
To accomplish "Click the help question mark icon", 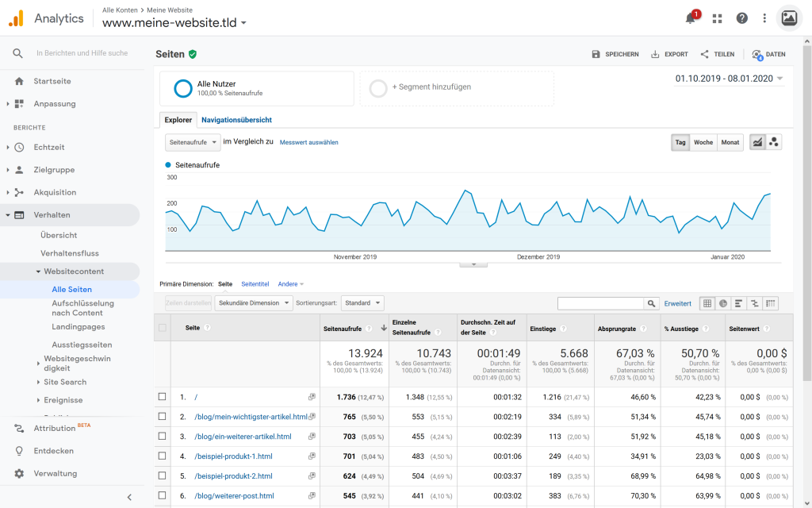I will (742, 18).
